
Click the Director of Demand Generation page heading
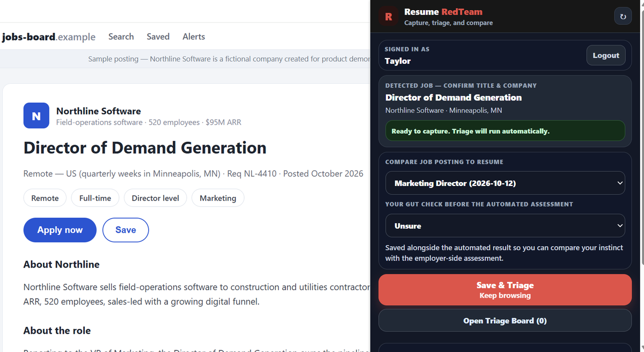click(x=145, y=148)
